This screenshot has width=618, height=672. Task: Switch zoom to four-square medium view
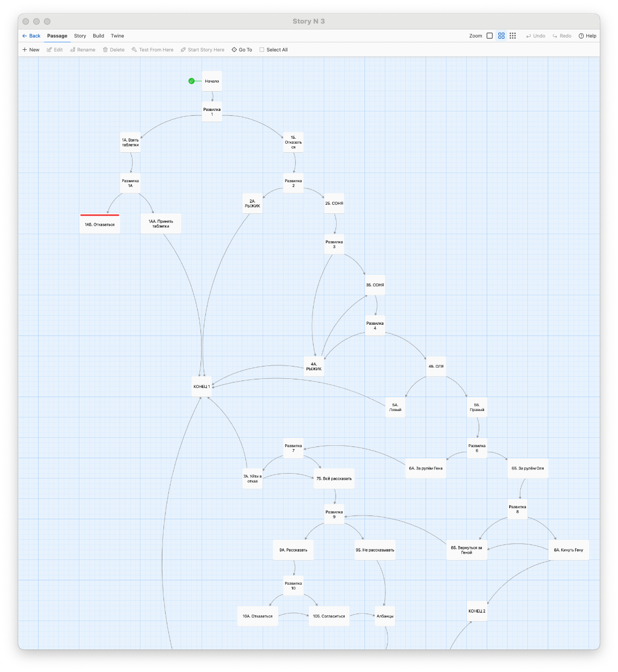pos(501,36)
